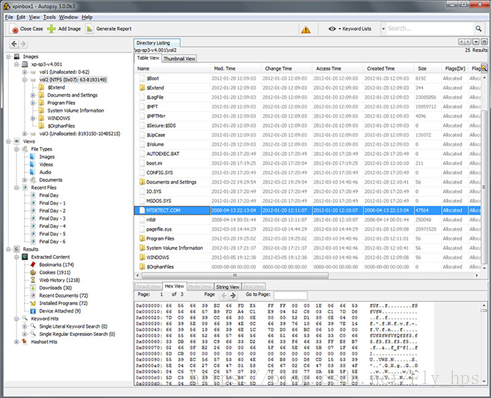
Task: Expand Single Literal Keyword Search node
Action: click(x=24, y=326)
